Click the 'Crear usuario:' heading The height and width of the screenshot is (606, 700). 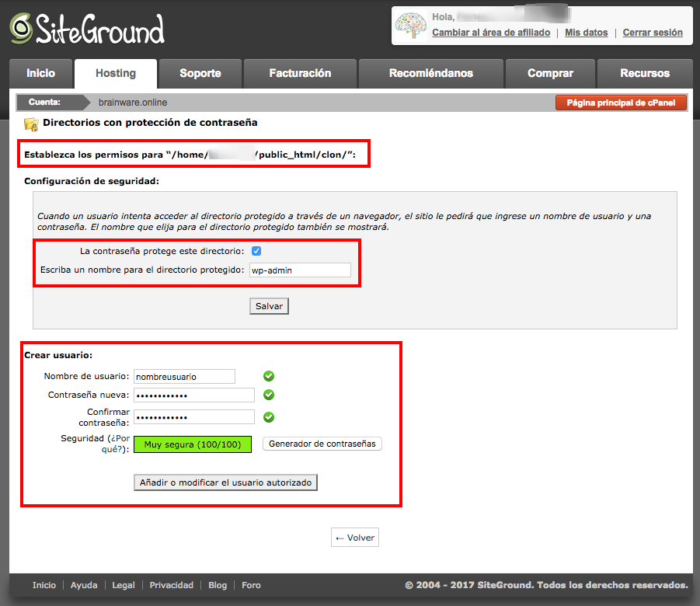click(x=58, y=356)
